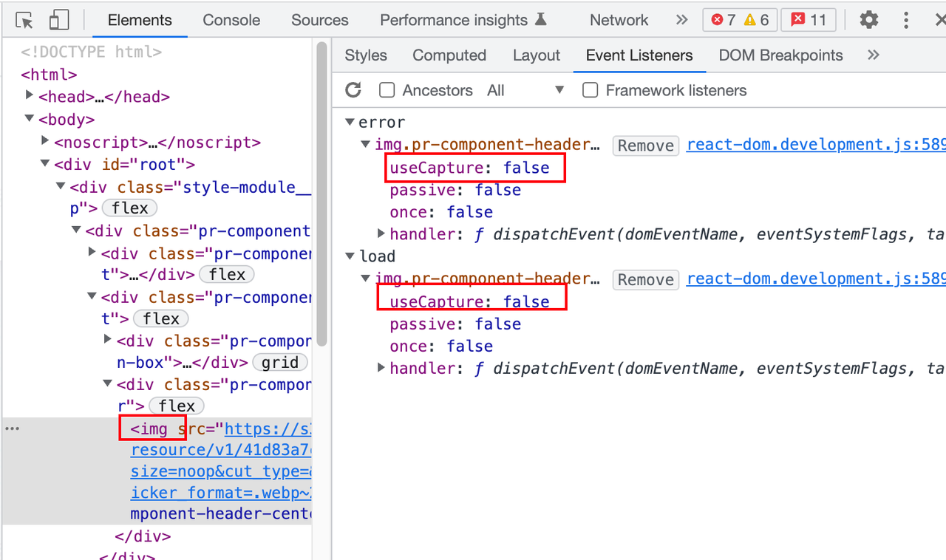Open DevTools settings gear
Image resolution: width=946 pixels, height=560 pixels.
point(869,20)
